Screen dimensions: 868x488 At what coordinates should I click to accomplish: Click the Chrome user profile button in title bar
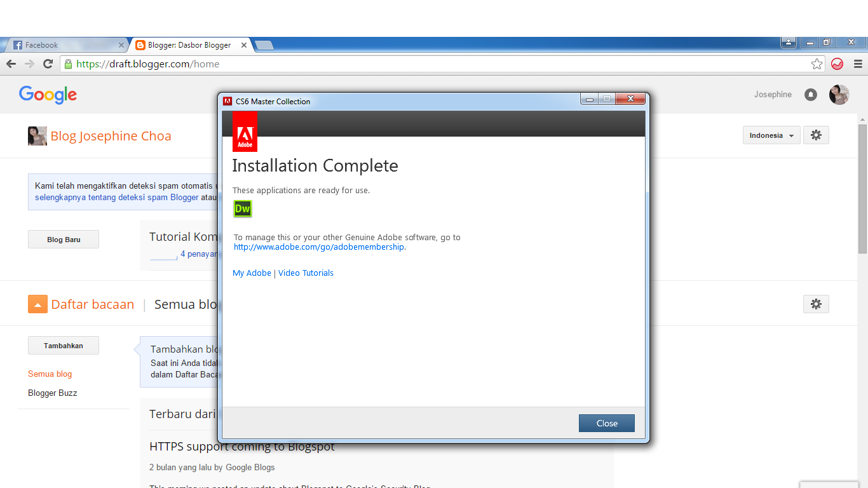click(x=789, y=43)
